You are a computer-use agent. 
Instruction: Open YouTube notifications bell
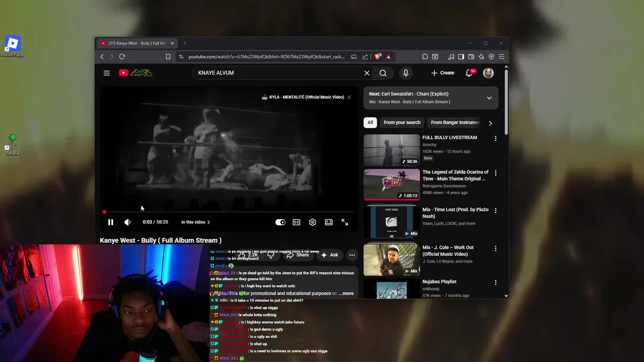point(469,73)
